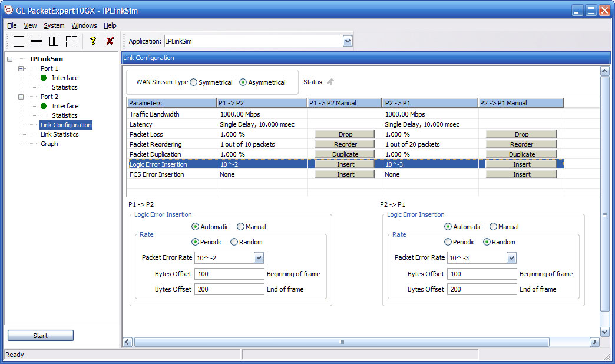
Task: Open the Application dropdown arrow
Action: [348, 41]
